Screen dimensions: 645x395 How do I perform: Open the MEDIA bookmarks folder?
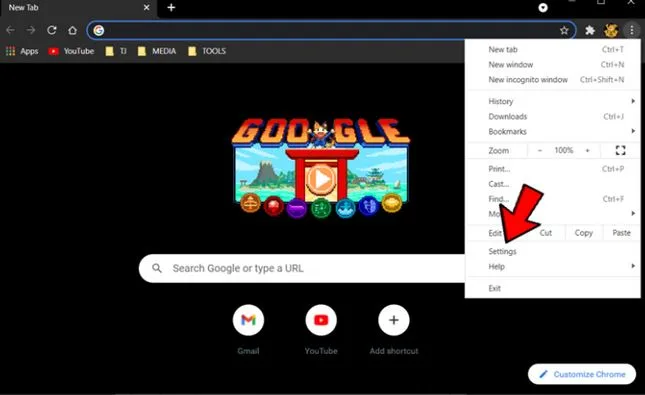click(x=157, y=51)
